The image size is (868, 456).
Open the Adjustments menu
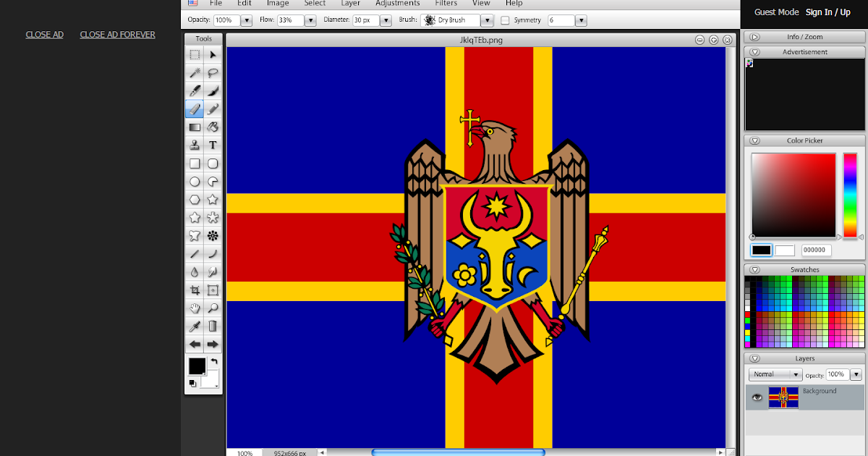click(x=397, y=3)
